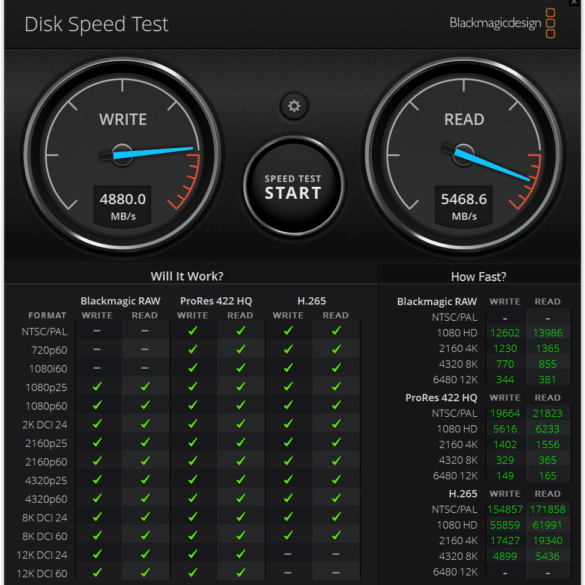This screenshot has width=585, height=585.
Task: Click ProRes 422 HQ write checkmark for NTSC/PAL
Action: 193,331
